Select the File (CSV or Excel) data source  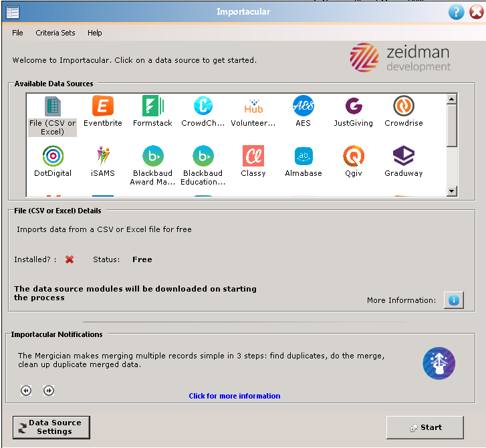[52, 116]
